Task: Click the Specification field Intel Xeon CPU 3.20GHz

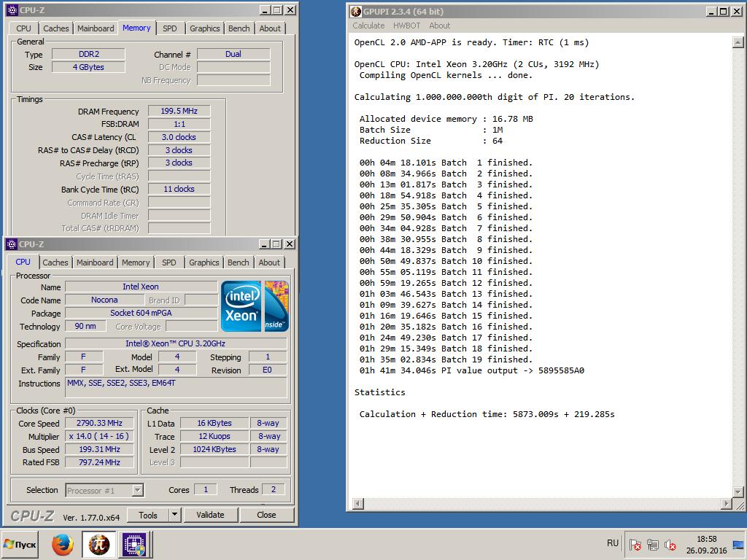Action: 176,343
